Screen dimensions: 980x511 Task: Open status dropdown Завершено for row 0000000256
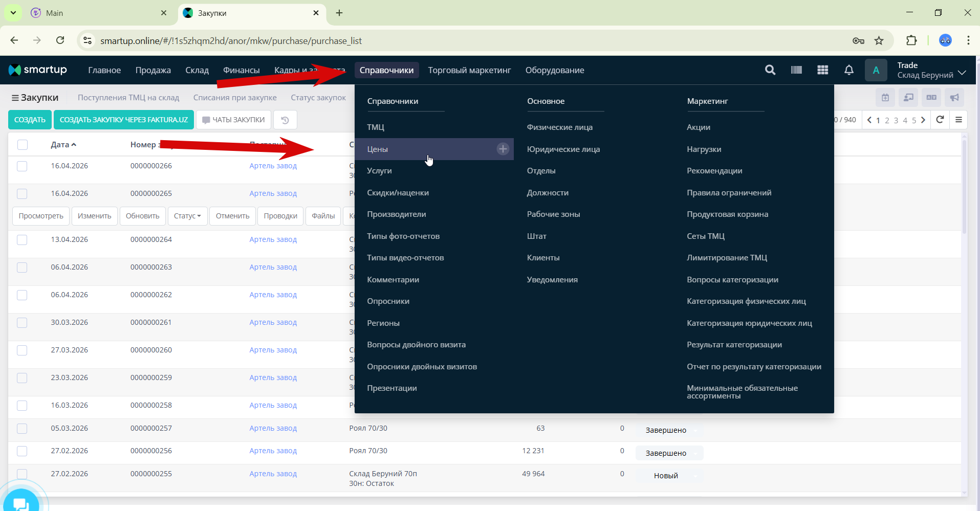(x=669, y=453)
